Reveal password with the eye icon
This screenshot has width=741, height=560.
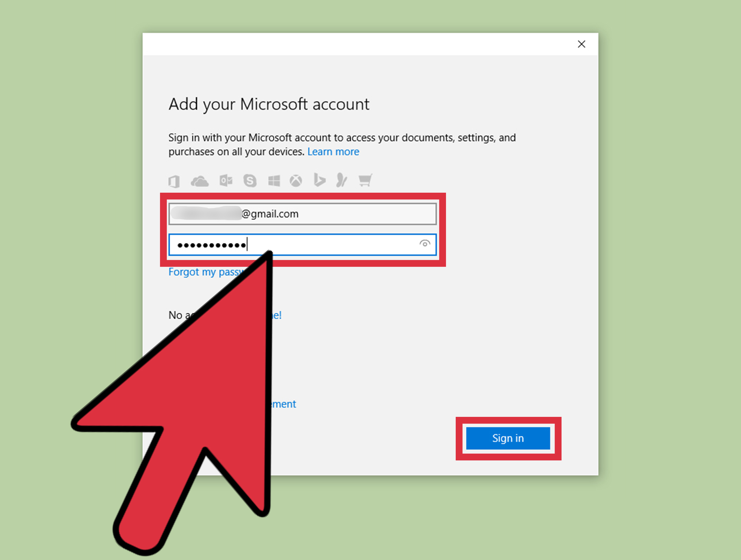[x=424, y=244]
